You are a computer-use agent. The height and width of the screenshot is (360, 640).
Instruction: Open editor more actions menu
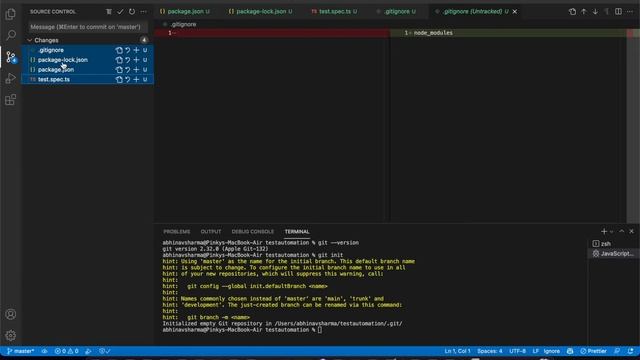click(x=630, y=12)
